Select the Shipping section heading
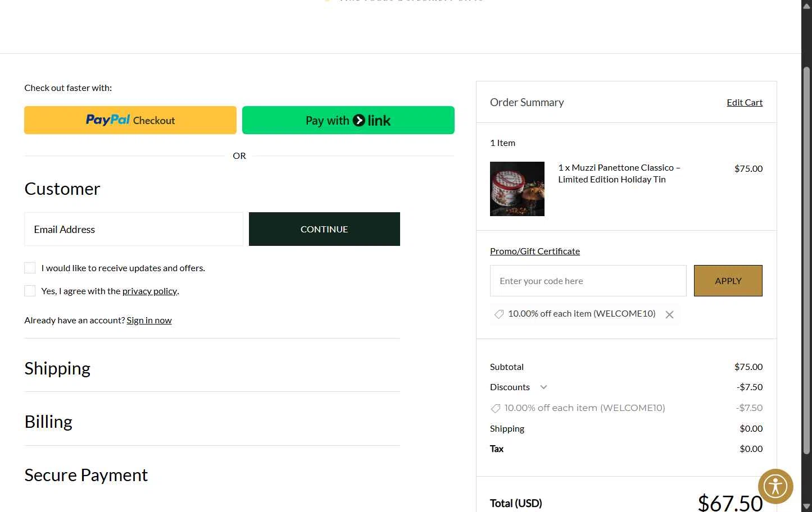The height and width of the screenshot is (512, 812). coord(57,368)
